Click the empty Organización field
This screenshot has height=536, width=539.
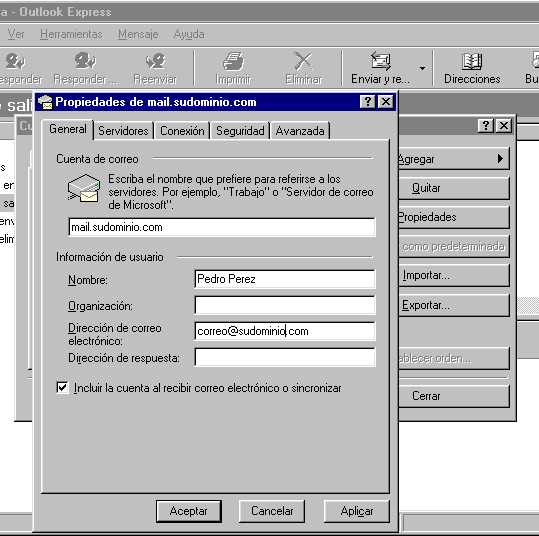285,305
